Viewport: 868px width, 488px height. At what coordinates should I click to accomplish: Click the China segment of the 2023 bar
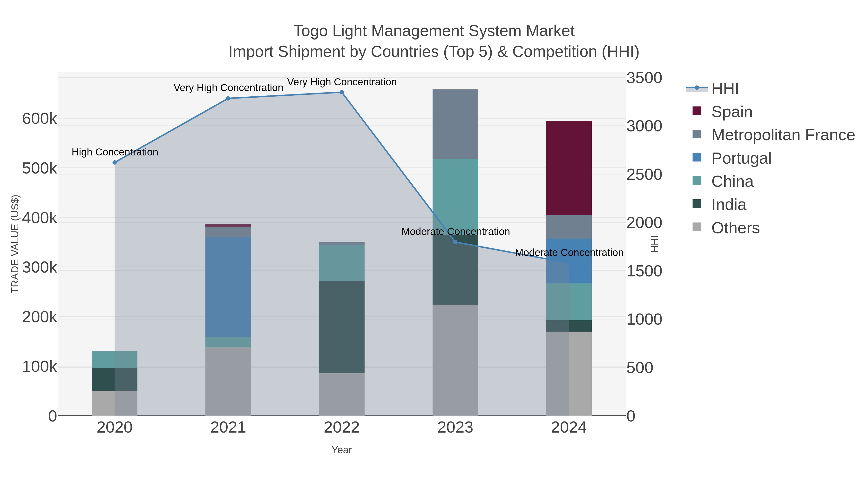455,197
